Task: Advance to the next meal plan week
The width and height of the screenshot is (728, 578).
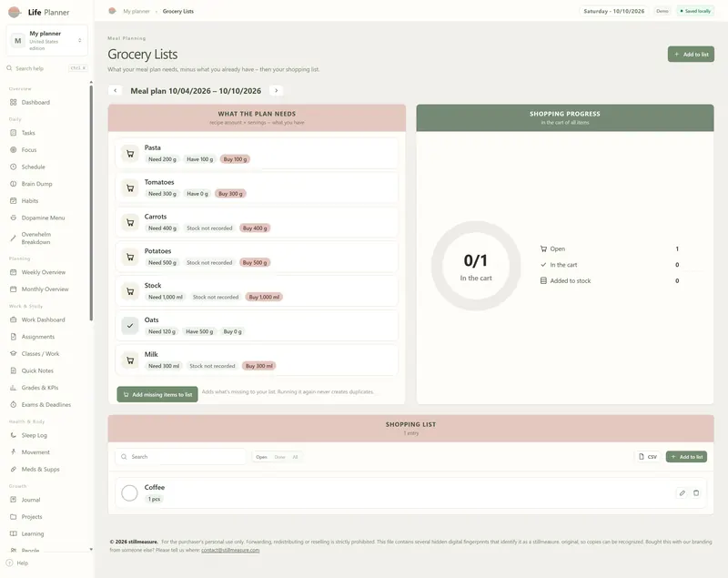Action: pyautogui.click(x=277, y=90)
